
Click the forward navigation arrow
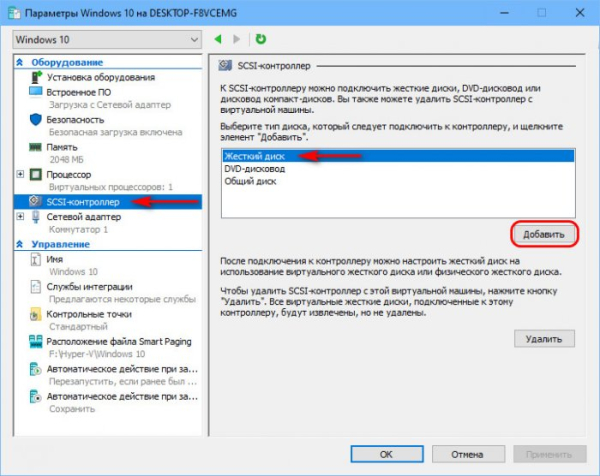coord(237,39)
